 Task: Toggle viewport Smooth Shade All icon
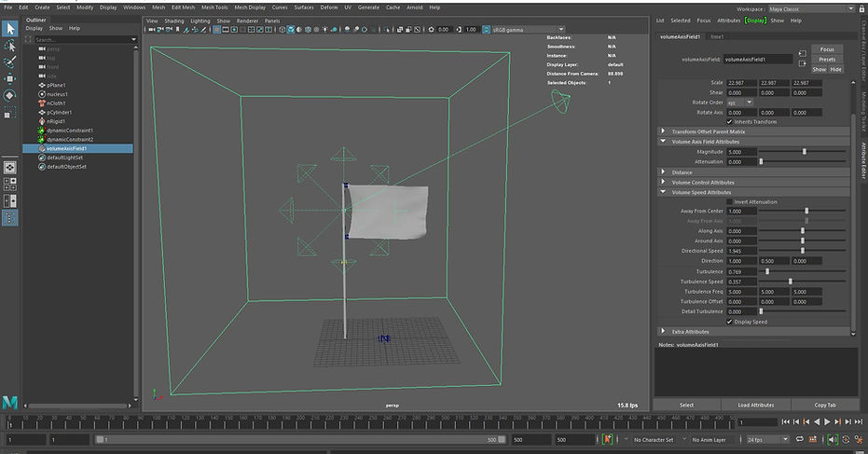click(x=291, y=29)
